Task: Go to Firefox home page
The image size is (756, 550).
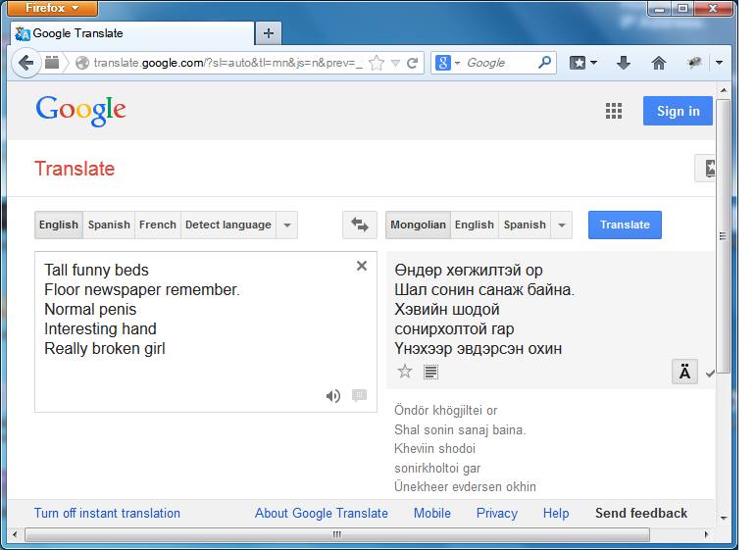Action: (x=659, y=63)
